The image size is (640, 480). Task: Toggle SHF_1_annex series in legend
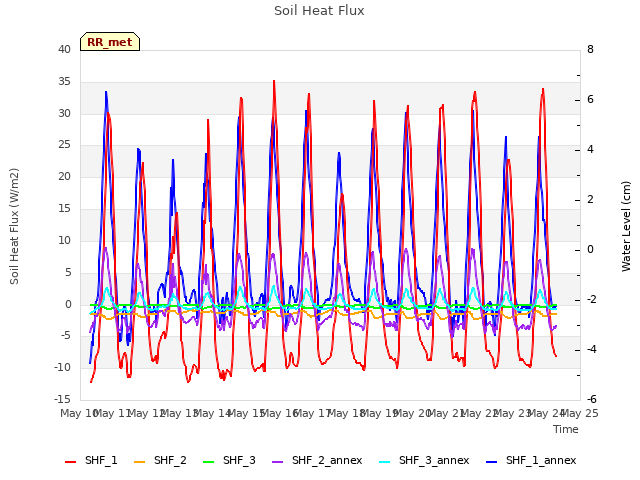[x=531, y=461]
